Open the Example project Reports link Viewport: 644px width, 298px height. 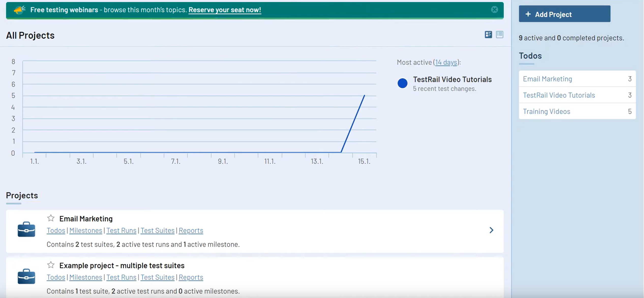tap(191, 277)
